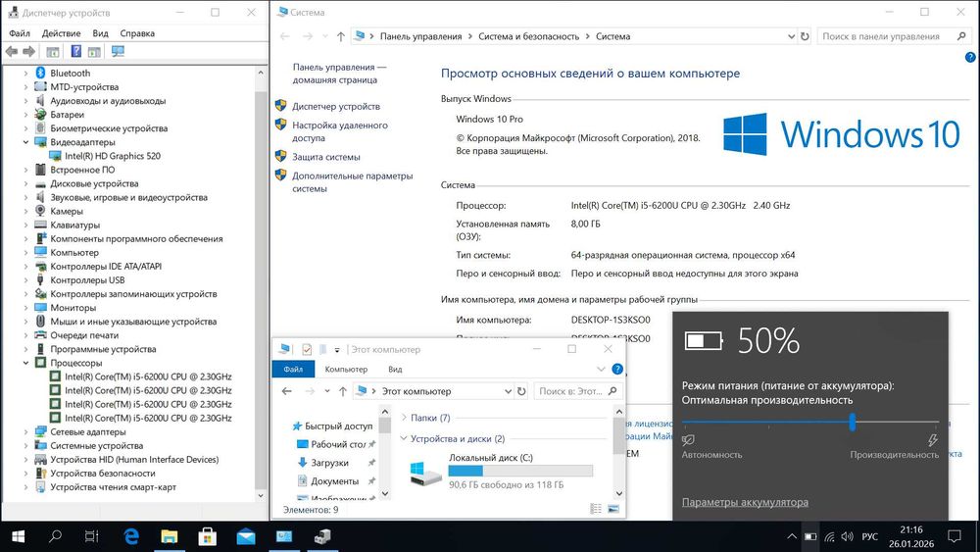Click shield icon next to Диспетчер устройств link
This screenshot has width=980, height=552.
pyautogui.click(x=280, y=106)
